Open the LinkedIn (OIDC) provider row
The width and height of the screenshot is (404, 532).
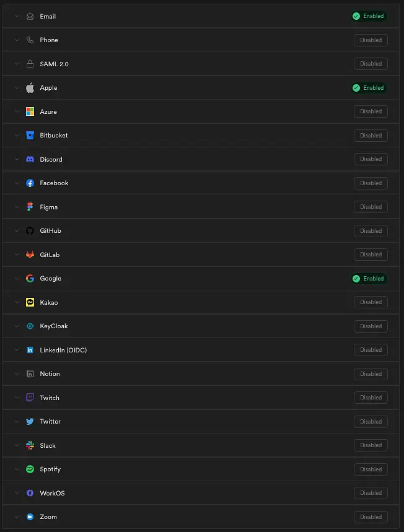click(201, 350)
